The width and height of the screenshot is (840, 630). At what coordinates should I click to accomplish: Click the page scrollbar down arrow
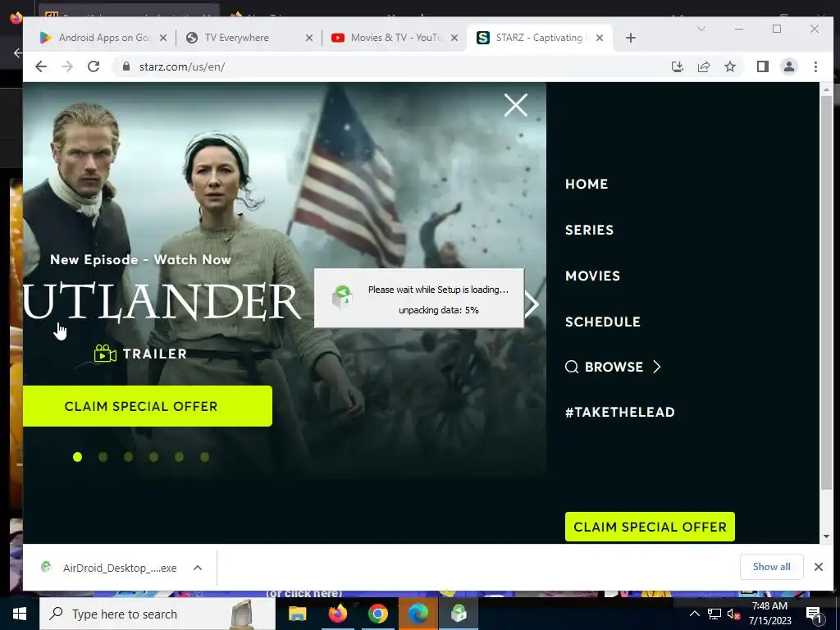tap(825, 536)
